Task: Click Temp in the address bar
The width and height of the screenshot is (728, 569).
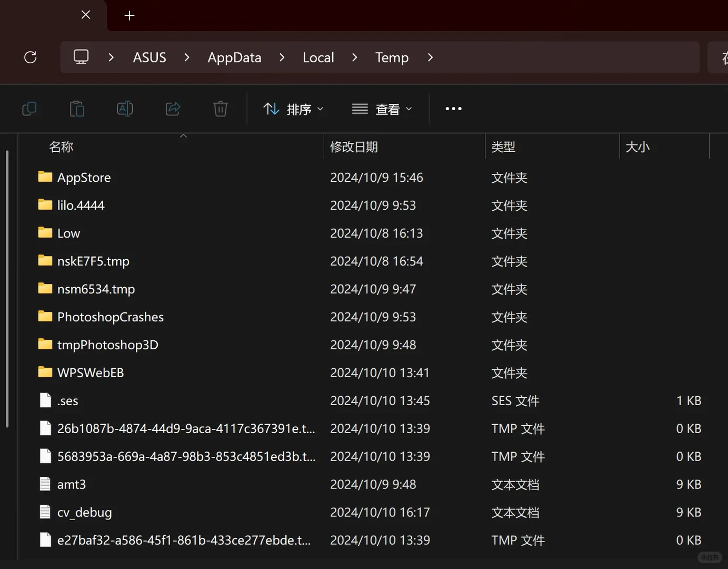Action: 392,57
